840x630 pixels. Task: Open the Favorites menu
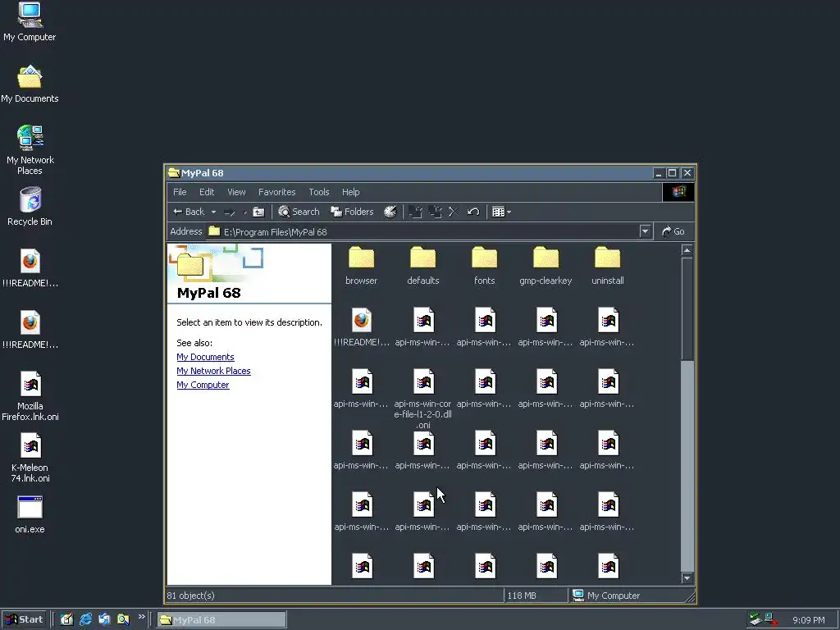(x=276, y=192)
